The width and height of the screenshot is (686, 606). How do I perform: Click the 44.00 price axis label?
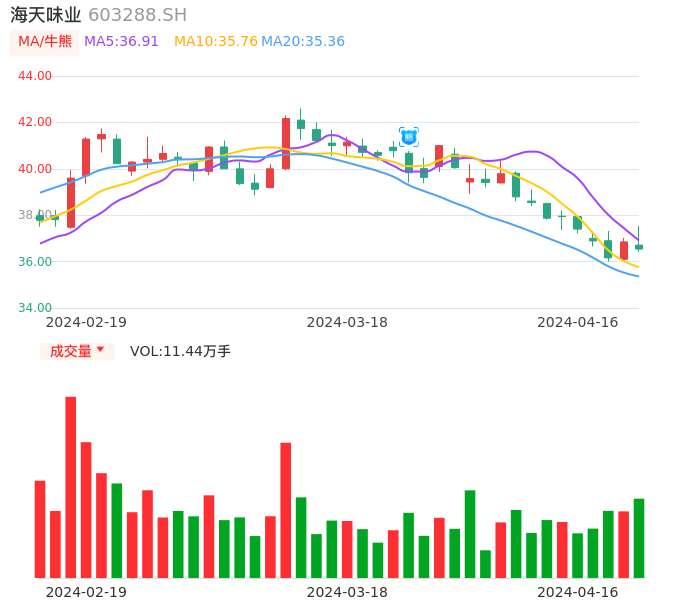[x=35, y=76]
